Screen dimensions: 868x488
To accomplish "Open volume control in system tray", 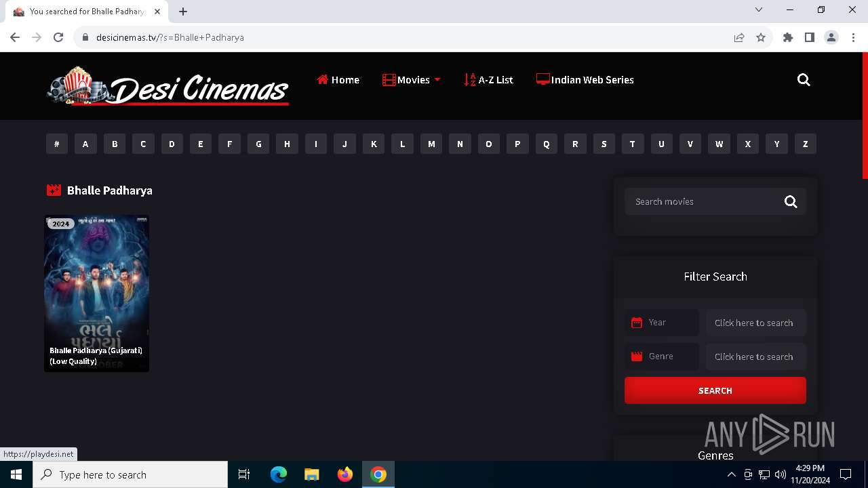I will 781,474.
